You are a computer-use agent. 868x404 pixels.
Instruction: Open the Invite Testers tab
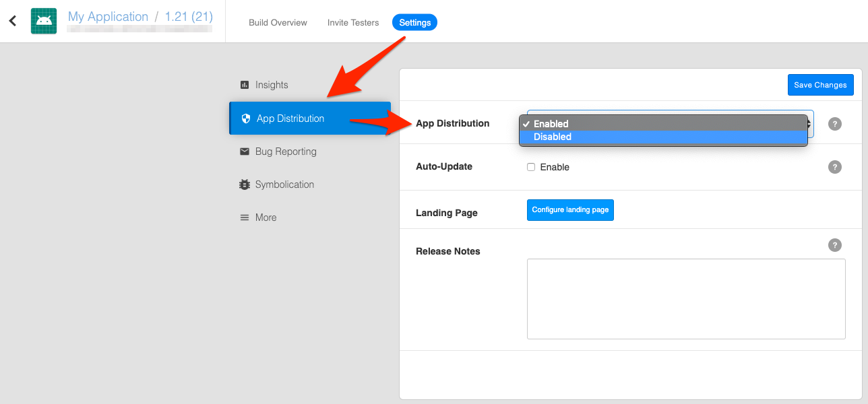pos(352,22)
